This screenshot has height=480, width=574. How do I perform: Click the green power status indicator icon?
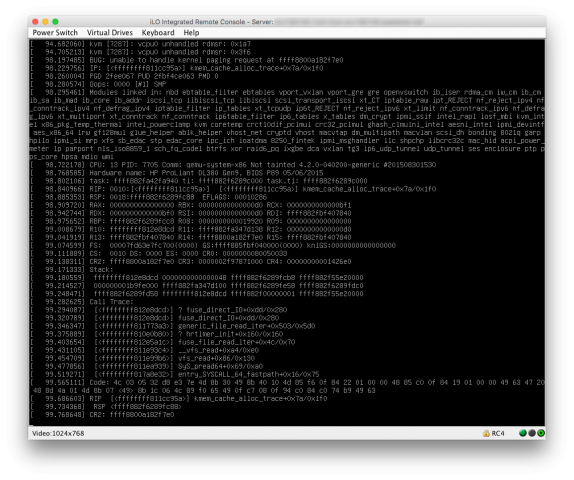pos(541,433)
